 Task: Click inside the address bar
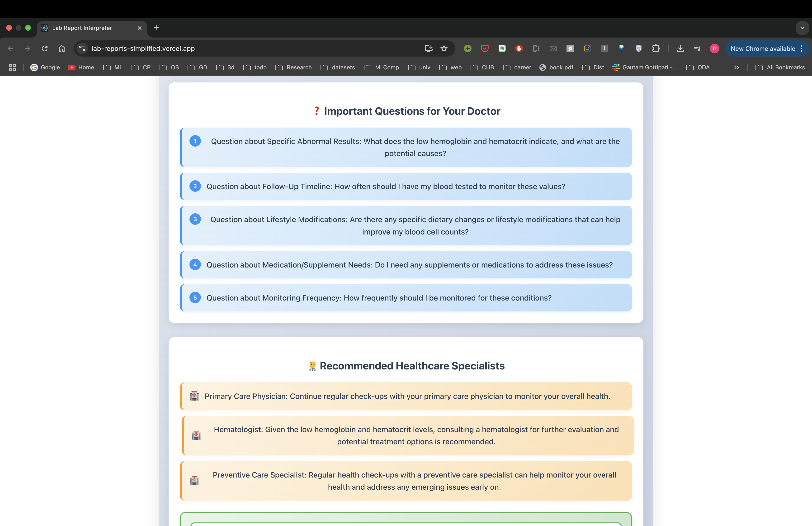tap(239, 48)
